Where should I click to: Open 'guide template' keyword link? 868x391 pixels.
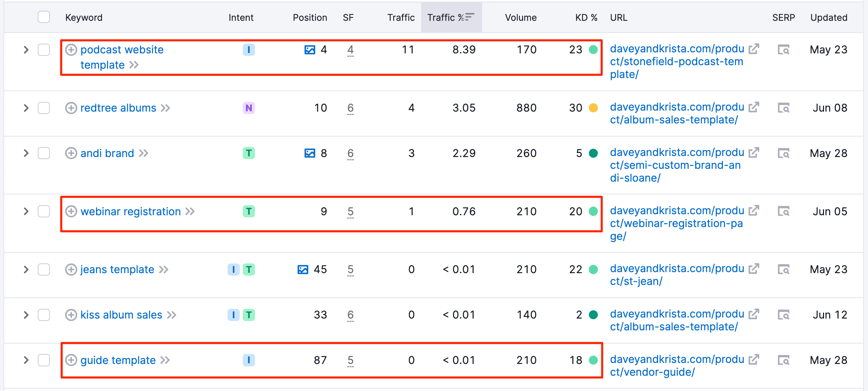click(118, 360)
